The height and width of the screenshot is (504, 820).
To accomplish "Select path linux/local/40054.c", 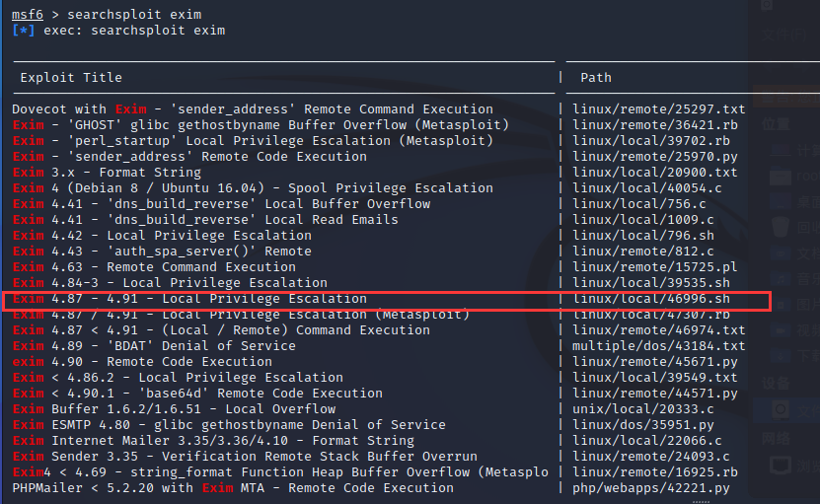I will click(x=647, y=188).
